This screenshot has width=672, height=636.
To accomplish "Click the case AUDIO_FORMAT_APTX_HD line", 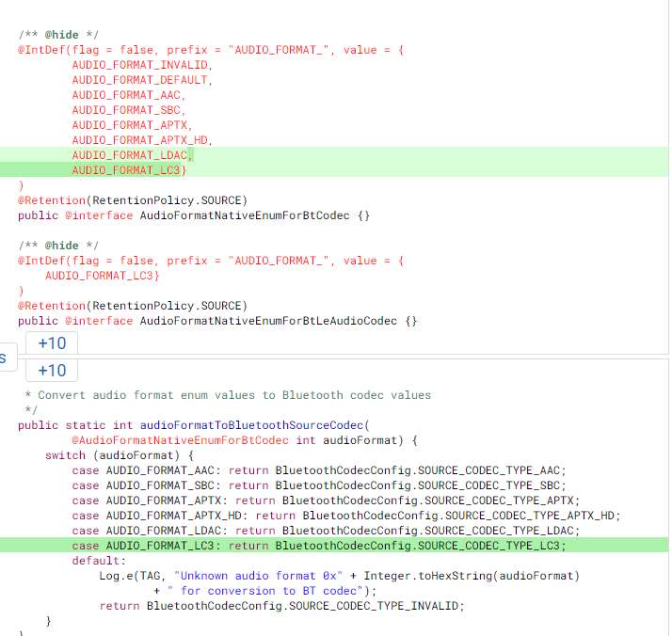I will pyautogui.click(x=345, y=516).
